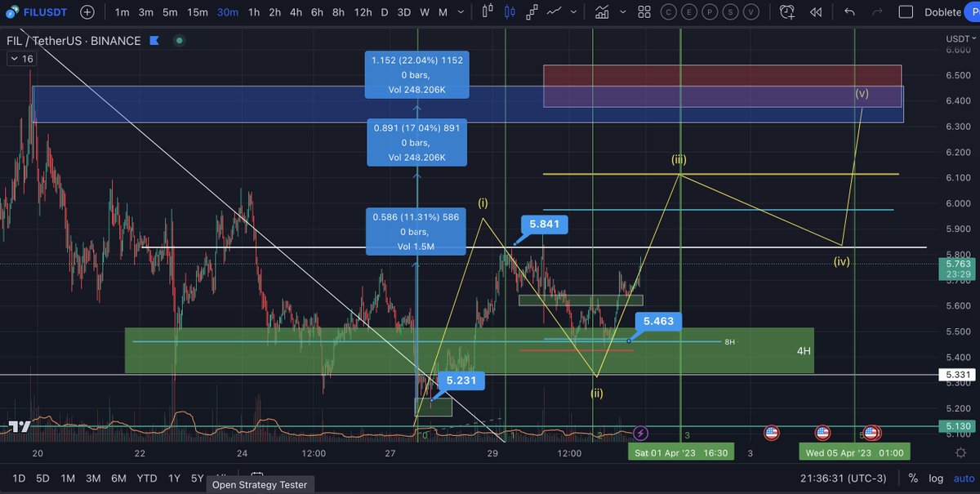Select the 5.231 price callout label

461,381
